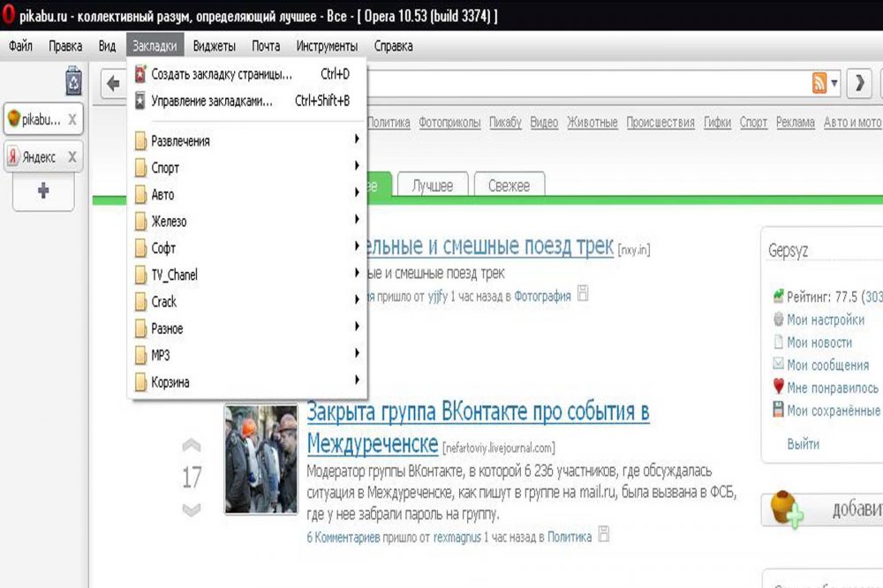
Task: Click the Реклама category link
Action: click(x=796, y=122)
